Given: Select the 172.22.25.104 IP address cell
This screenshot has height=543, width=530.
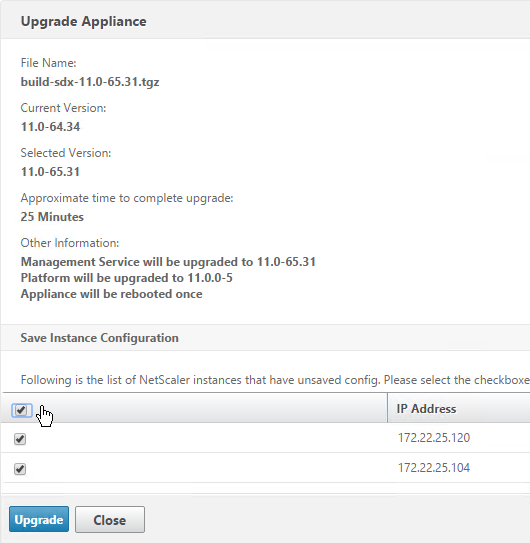Looking at the screenshot, I should click(434, 468).
